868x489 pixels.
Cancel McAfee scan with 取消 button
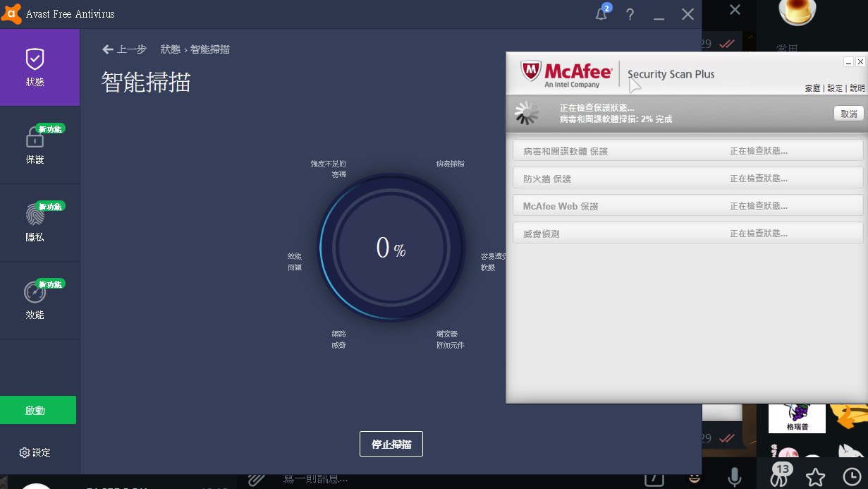coord(848,114)
